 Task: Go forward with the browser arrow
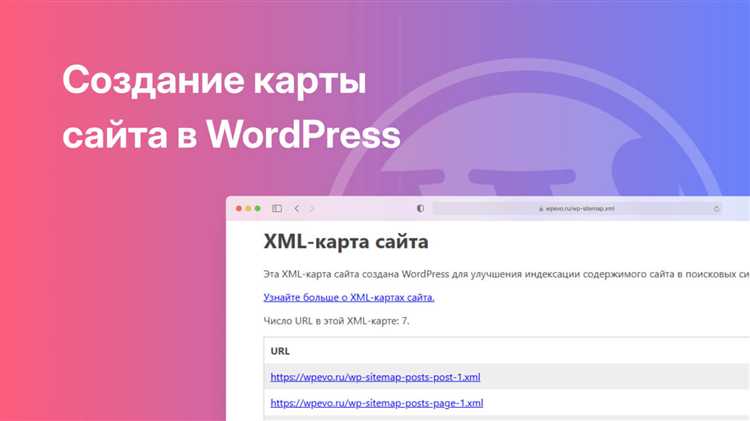coord(312,209)
